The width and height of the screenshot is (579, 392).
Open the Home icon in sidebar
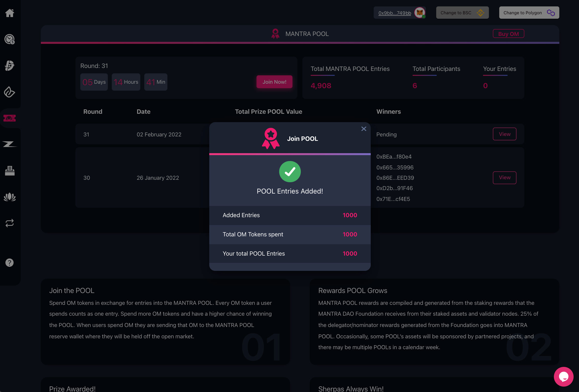pos(10,13)
